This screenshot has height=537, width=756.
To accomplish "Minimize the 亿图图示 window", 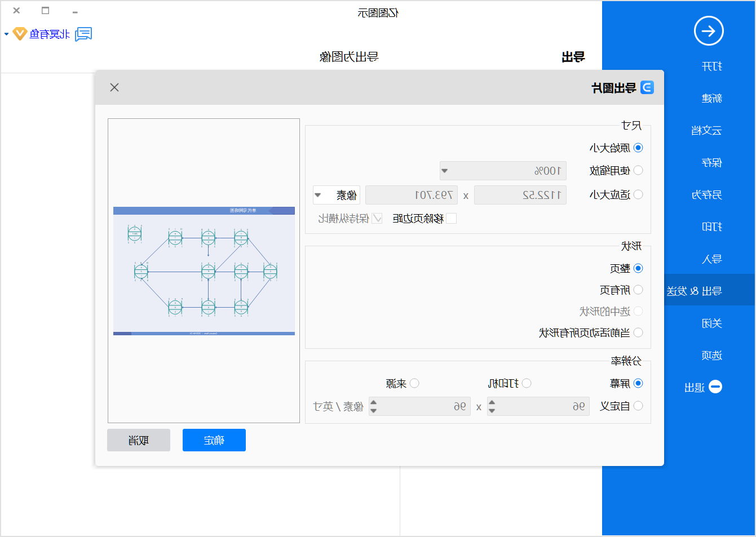I will pos(75,11).
